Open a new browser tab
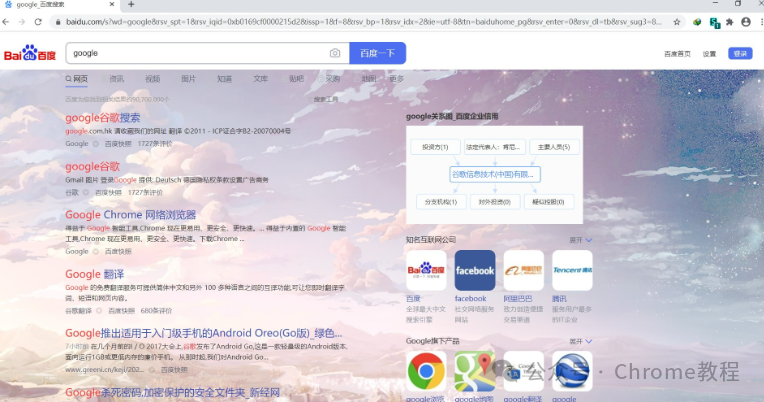This screenshot has height=402, width=764. click(x=131, y=4)
